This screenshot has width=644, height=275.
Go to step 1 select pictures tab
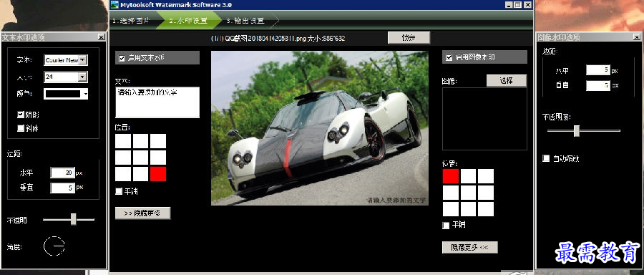coord(132,21)
